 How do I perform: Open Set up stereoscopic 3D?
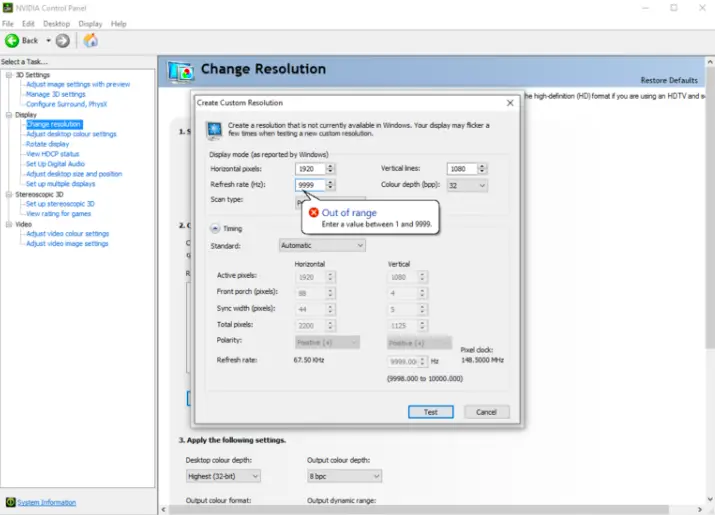(60, 204)
